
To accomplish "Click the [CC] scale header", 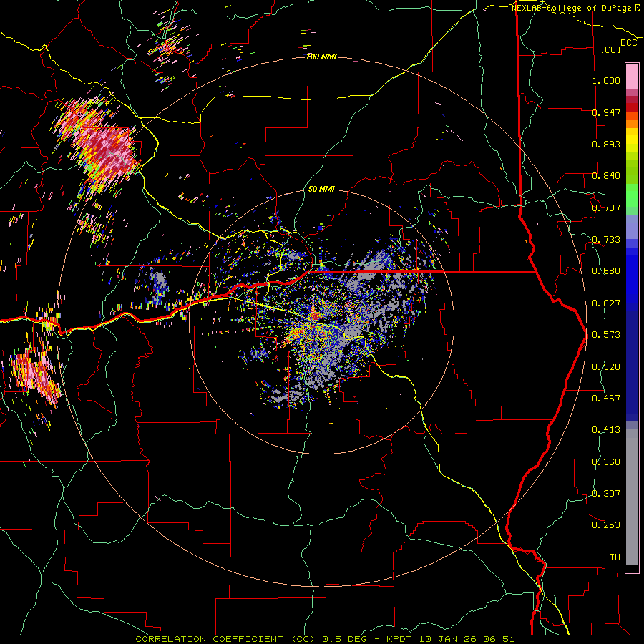I will click(610, 49).
